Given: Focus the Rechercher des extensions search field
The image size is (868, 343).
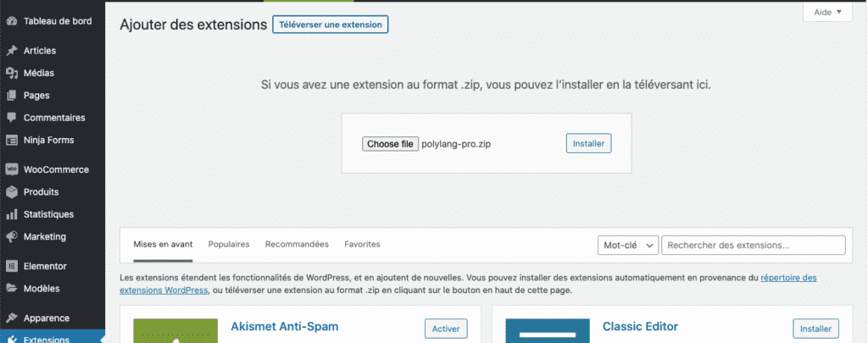Looking at the screenshot, I should (754, 245).
